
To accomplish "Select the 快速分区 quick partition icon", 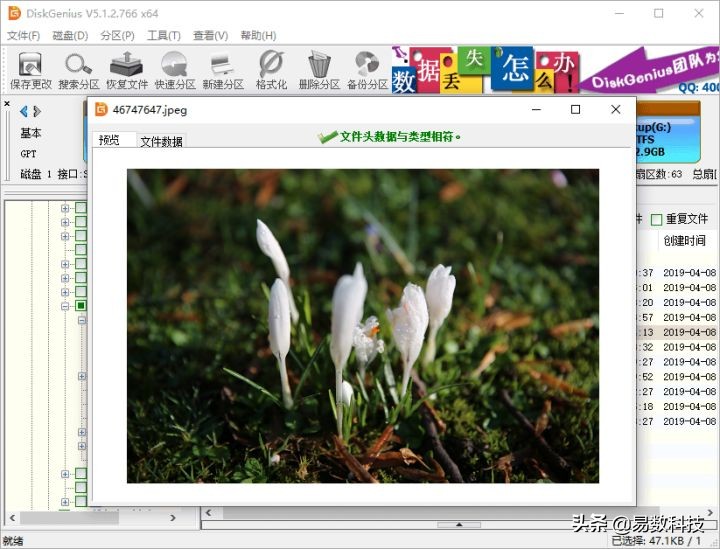I will pyautogui.click(x=175, y=70).
